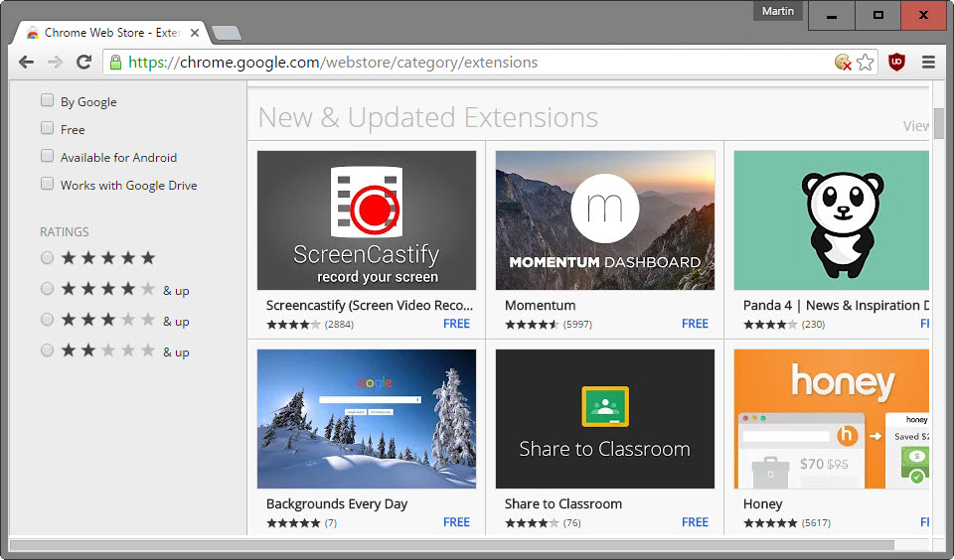Screen dimensions: 954x560
Task: Enable Available for Android filter
Action: pyautogui.click(x=47, y=156)
